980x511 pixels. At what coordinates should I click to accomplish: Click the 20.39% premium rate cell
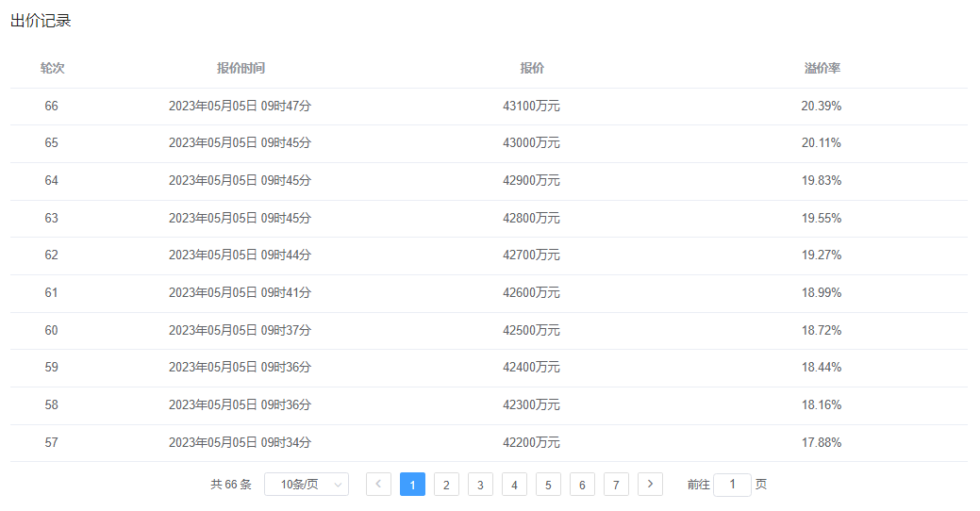coord(822,107)
